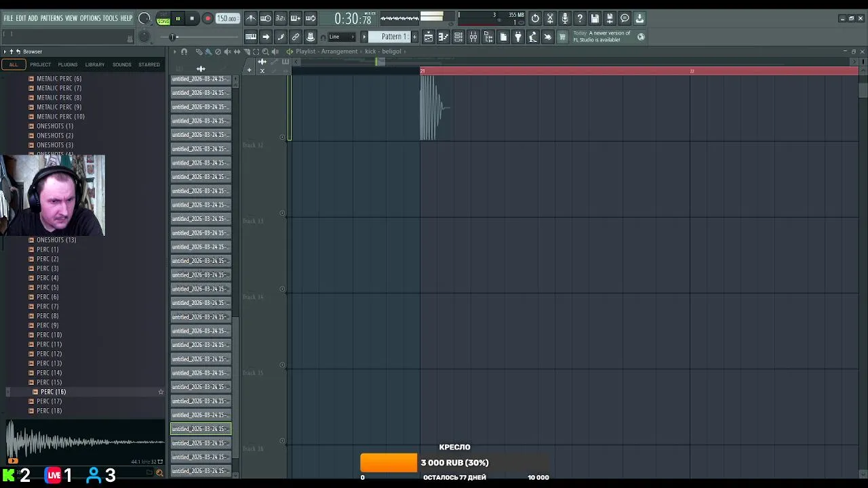Toggle the chain link icon

tap(296, 37)
